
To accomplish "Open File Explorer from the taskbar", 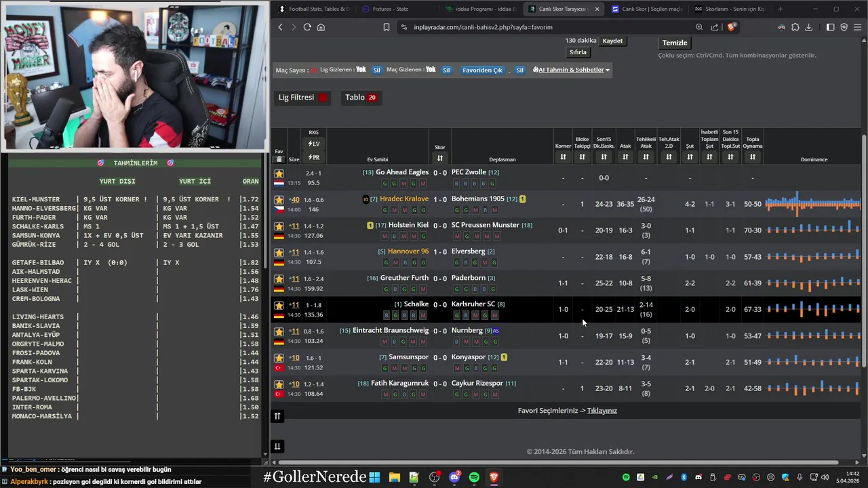I will tap(394, 477).
